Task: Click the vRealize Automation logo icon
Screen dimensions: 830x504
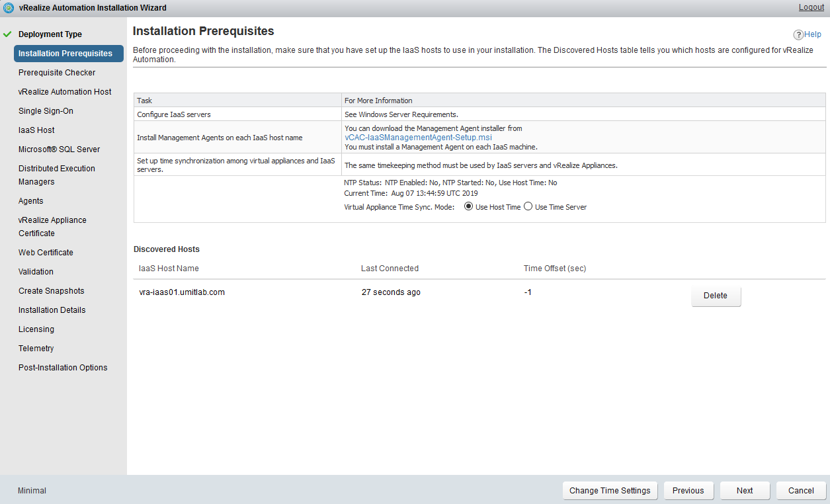Action: [9, 8]
